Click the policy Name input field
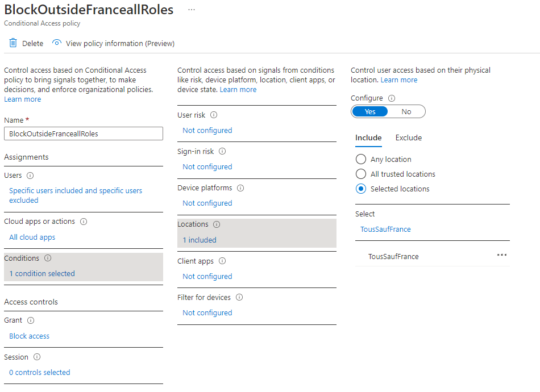Screen dimensions: 540x392 tap(83, 134)
